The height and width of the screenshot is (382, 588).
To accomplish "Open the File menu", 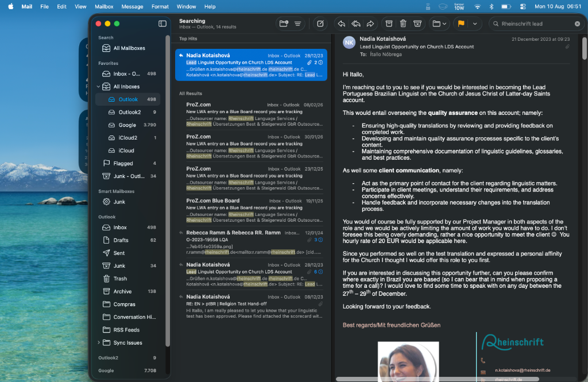I will (44, 6).
